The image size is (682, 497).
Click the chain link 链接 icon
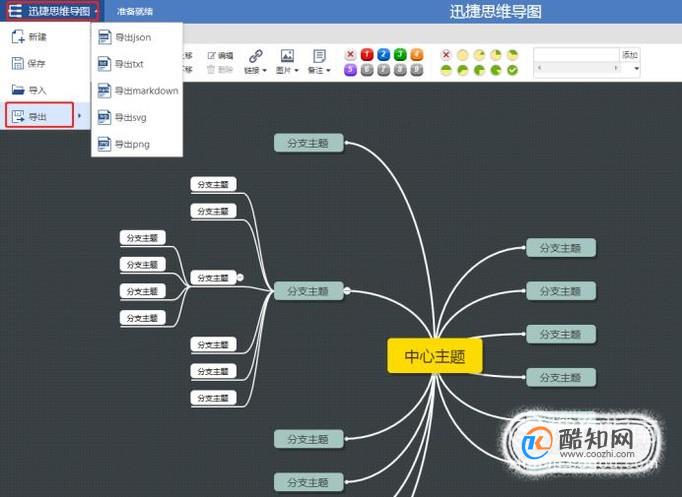point(256,56)
